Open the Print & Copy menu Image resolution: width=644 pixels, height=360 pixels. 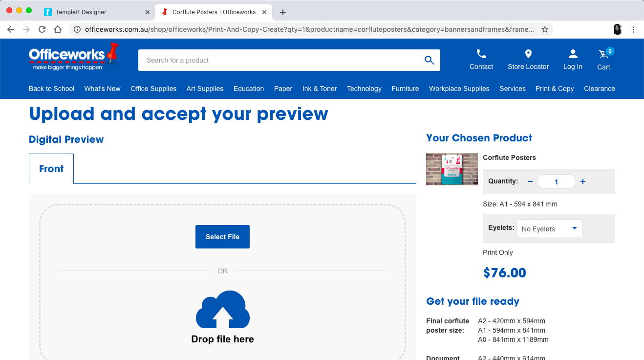(555, 89)
